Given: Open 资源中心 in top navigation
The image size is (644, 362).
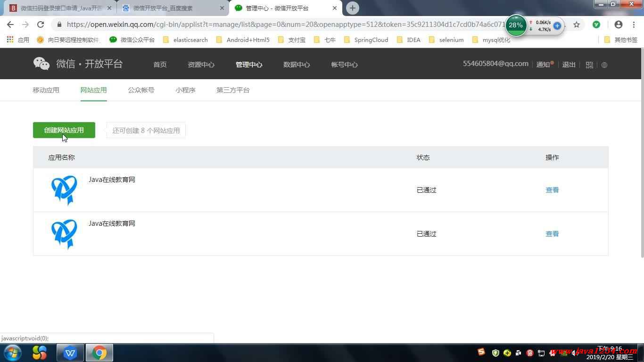Looking at the screenshot, I should tap(201, 65).
